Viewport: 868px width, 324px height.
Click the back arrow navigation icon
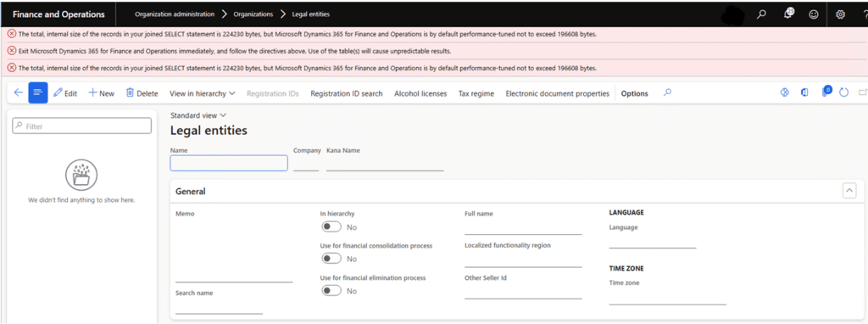[x=19, y=93]
